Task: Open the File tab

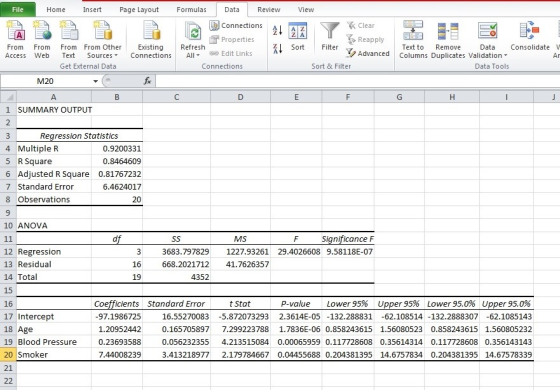Action: (x=18, y=10)
